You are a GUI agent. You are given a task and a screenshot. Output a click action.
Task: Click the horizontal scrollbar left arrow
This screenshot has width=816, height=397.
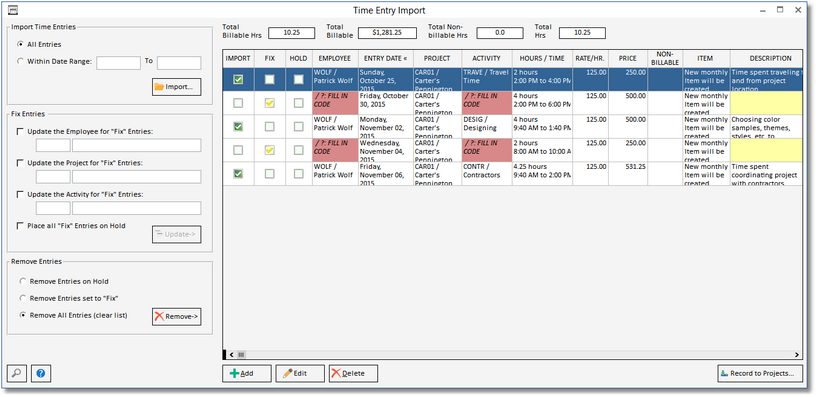[x=231, y=354]
